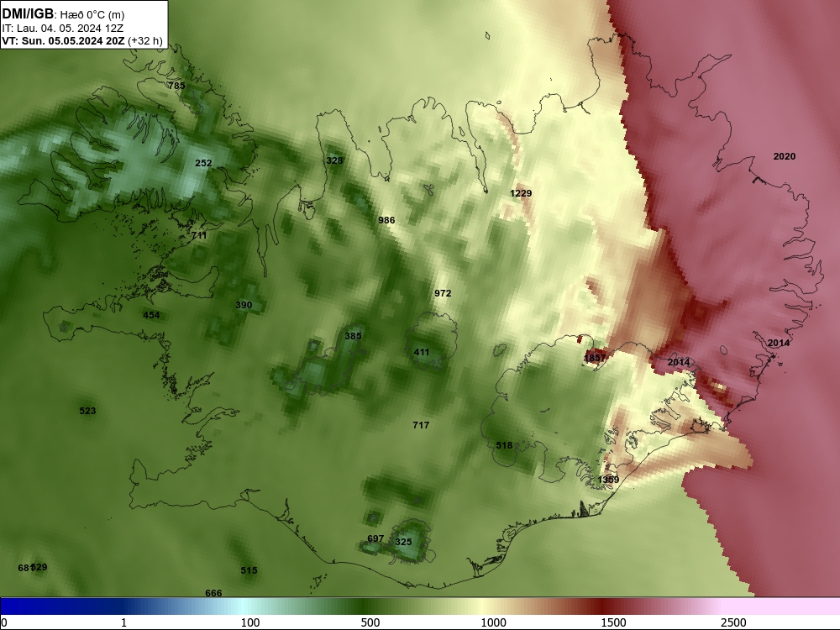
Task: Click the 411 value on the glacier
Action: 422,352
